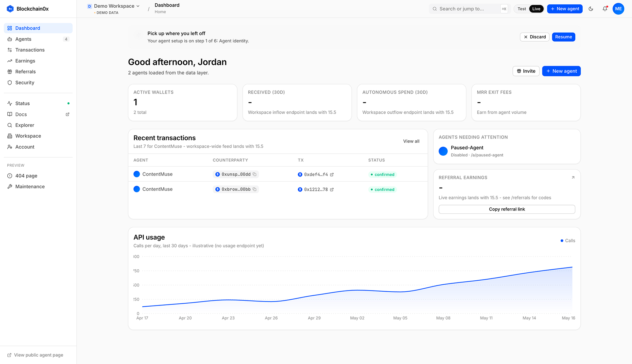Click the Home breadcrumb text
Viewport: 632px width, 364px height.
(x=160, y=12)
